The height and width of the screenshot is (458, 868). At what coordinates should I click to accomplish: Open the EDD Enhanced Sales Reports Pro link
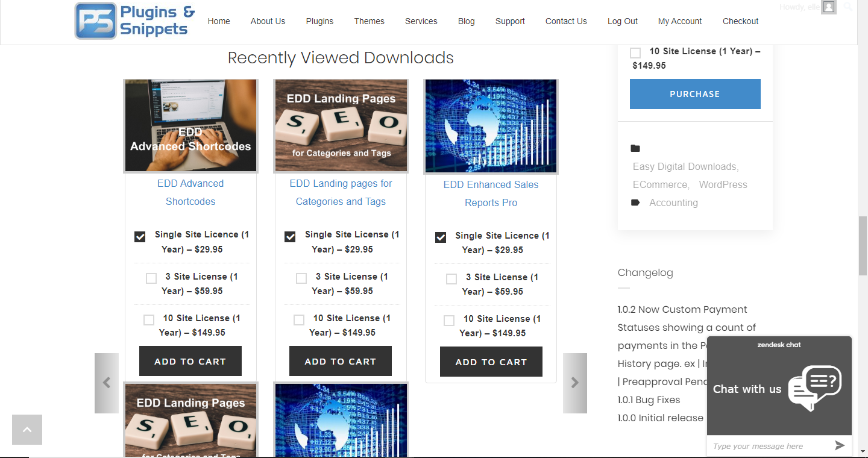(x=491, y=193)
